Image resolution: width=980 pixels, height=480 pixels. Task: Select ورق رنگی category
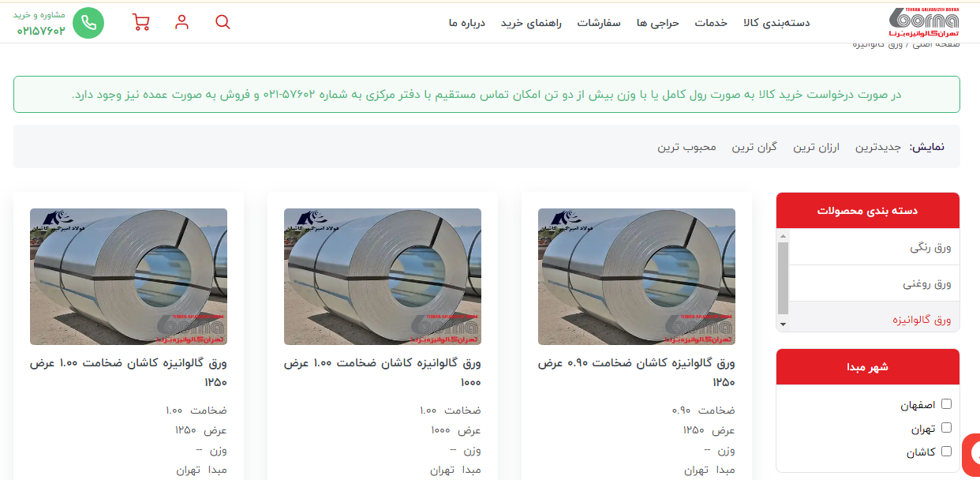click(931, 247)
